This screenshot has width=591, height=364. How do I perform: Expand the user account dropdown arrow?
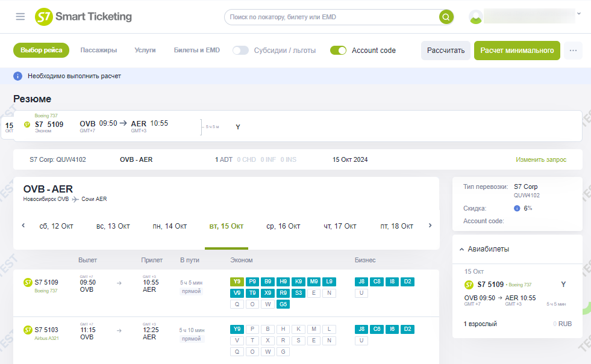click(x=579, y=14)
